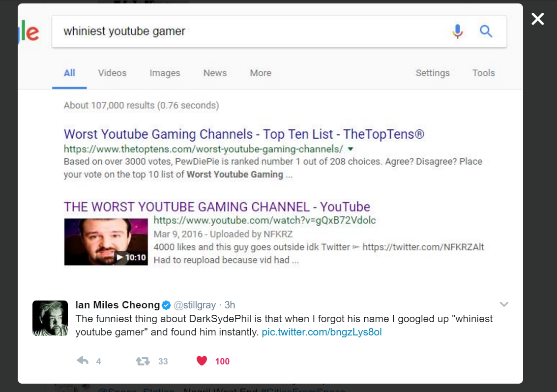Click the blue verified badge icon
Viewport: 557px width, 392px height.
[x=166, y=305]
